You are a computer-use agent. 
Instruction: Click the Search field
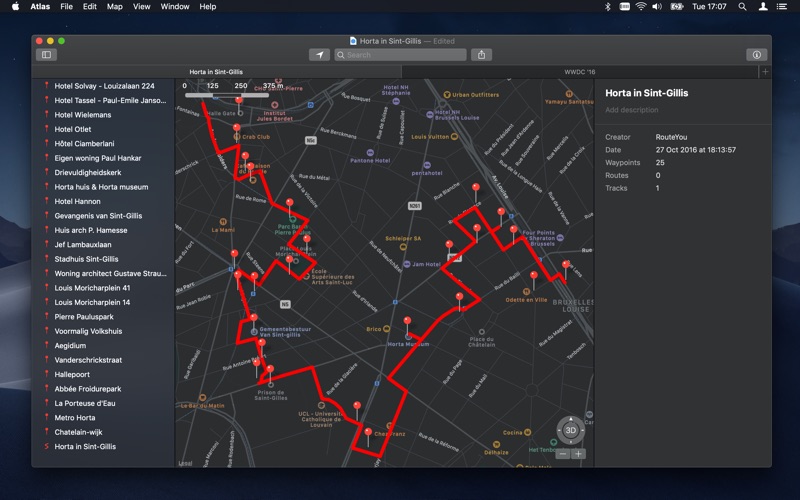[x=401, y=55]
